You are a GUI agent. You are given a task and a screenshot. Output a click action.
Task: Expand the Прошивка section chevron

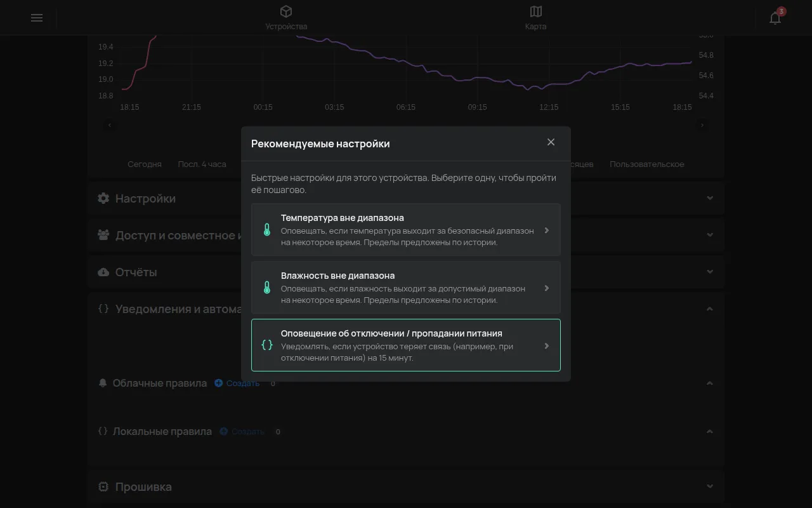710,486
